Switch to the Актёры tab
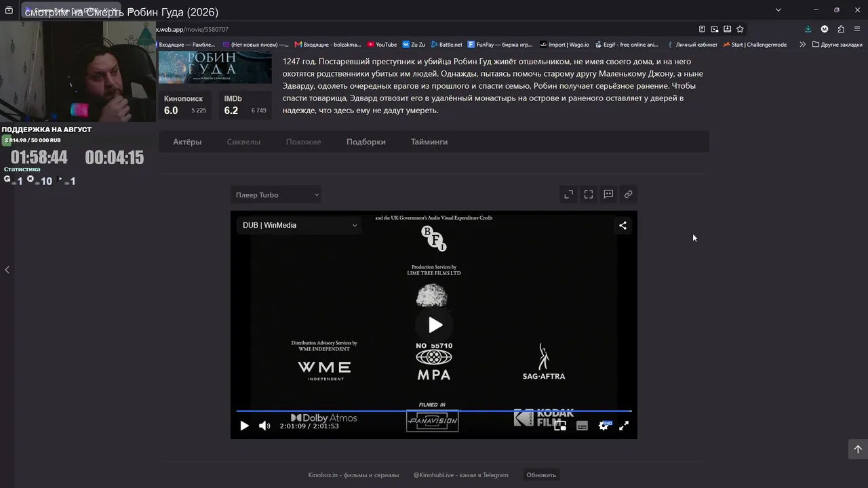This screenshot has width=868, height=488. (187, 142)
